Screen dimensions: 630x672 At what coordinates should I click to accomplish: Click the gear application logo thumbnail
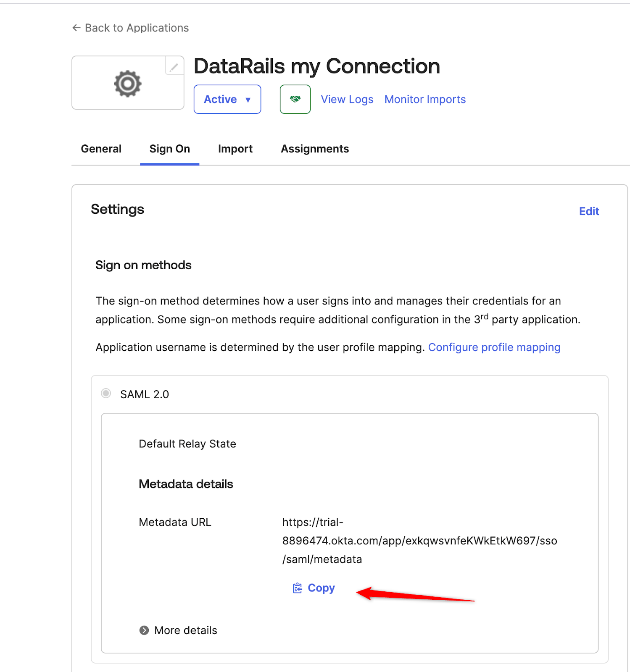pyautogui.click(x=128, y=83)
